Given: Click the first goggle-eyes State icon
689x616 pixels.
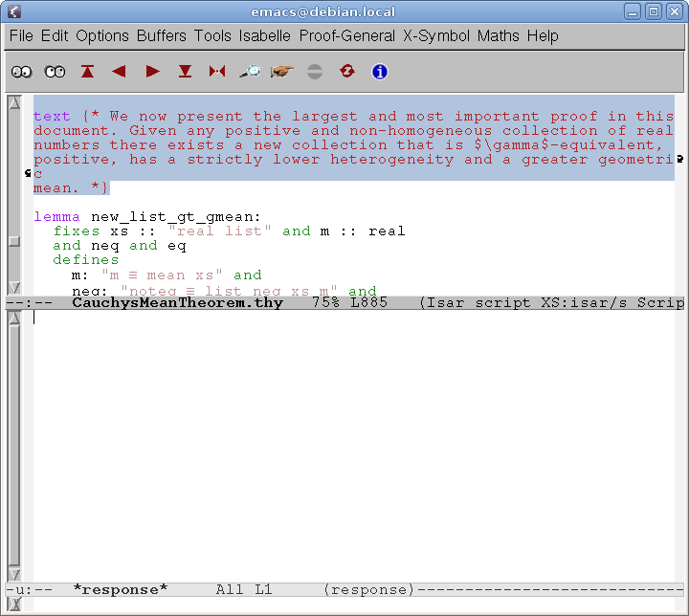Looking at the screenshot, I should [x=21, y=72].
